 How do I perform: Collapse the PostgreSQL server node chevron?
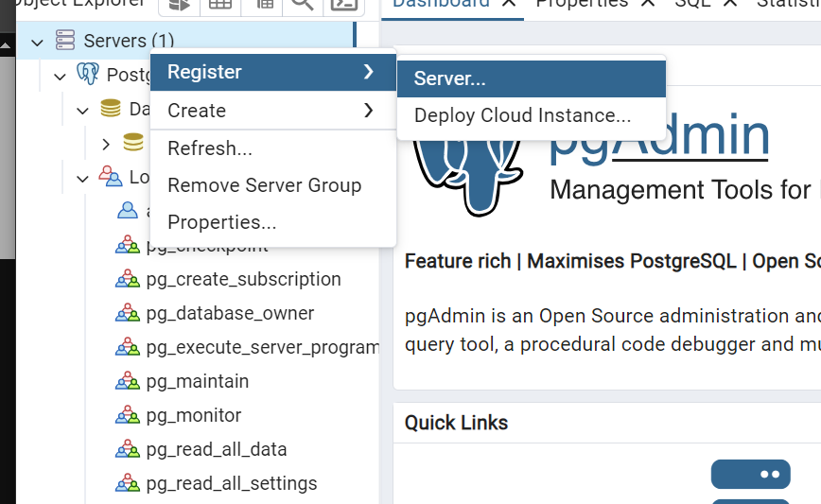point(61,77)
